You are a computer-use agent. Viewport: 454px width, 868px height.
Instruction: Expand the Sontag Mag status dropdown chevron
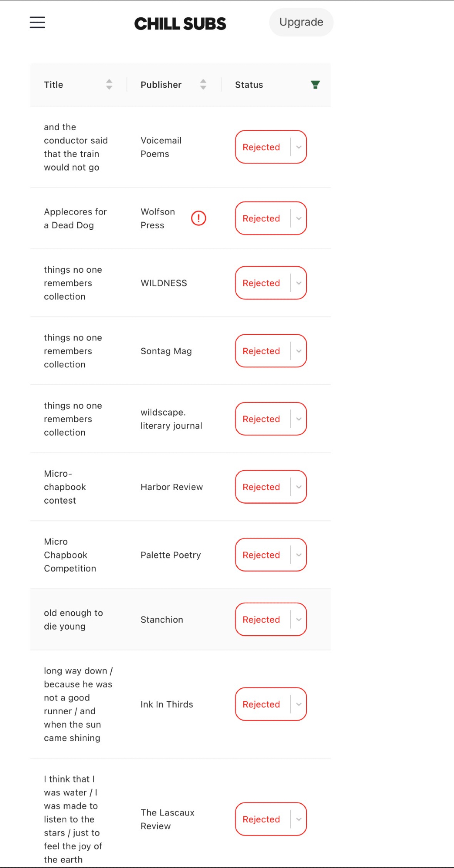click(299, 351)
